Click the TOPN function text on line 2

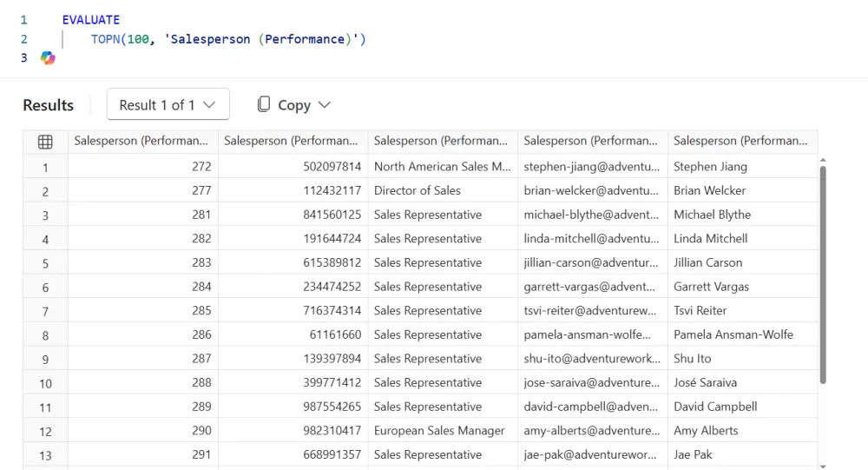105,39
